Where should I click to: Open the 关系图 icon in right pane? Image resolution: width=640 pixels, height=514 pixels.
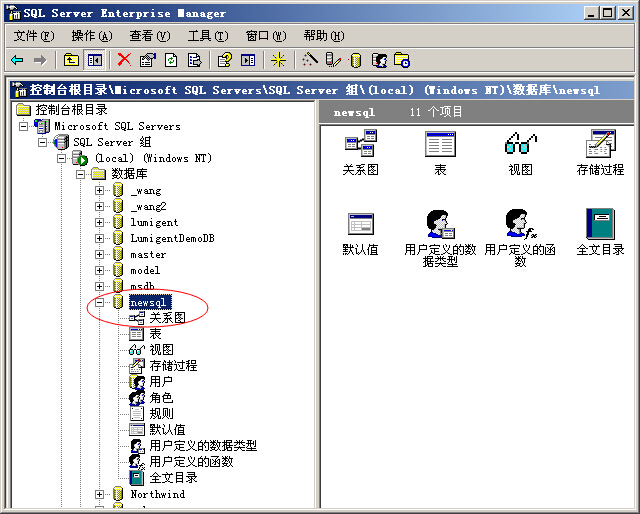pos(360,145)
